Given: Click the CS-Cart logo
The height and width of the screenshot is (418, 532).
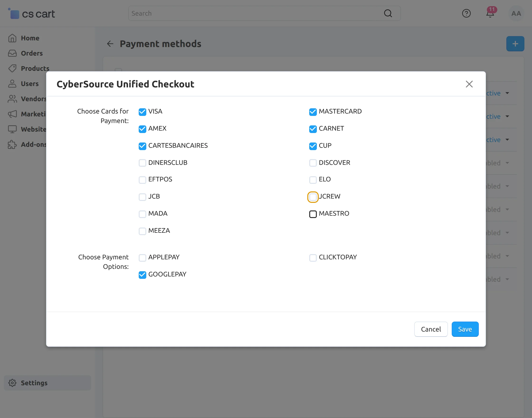Looking at the screenshot, I should point(32,14).
